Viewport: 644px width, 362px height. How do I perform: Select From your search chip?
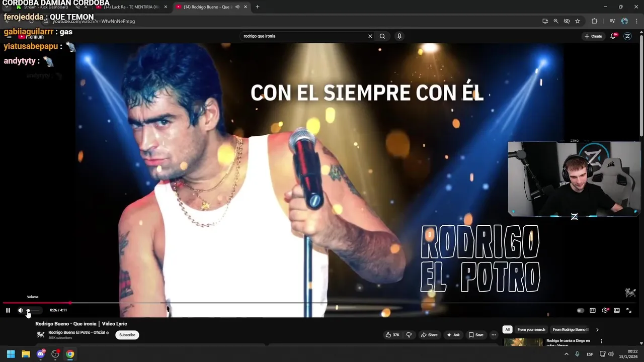coord(531,329)
